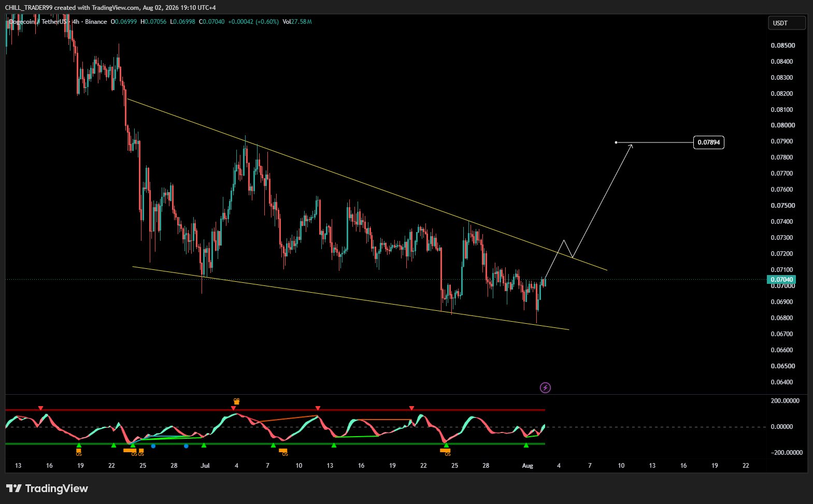This screenshot has height=504, width=813.
Task: Click the blue dot marker near June 29
Action: click(186, 446)
